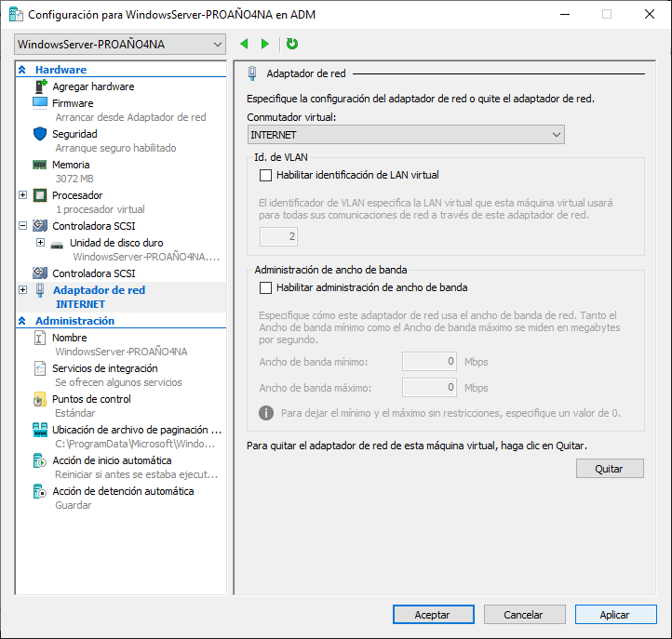672x639 pixels.
Task: Click the green back arrow icon
Action: pos(244,44)
